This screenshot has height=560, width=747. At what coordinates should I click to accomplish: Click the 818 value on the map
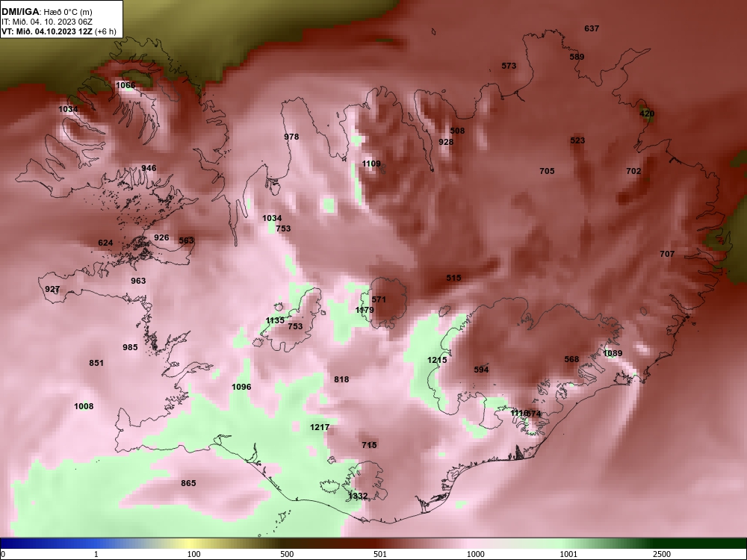(x=341, y=379)
